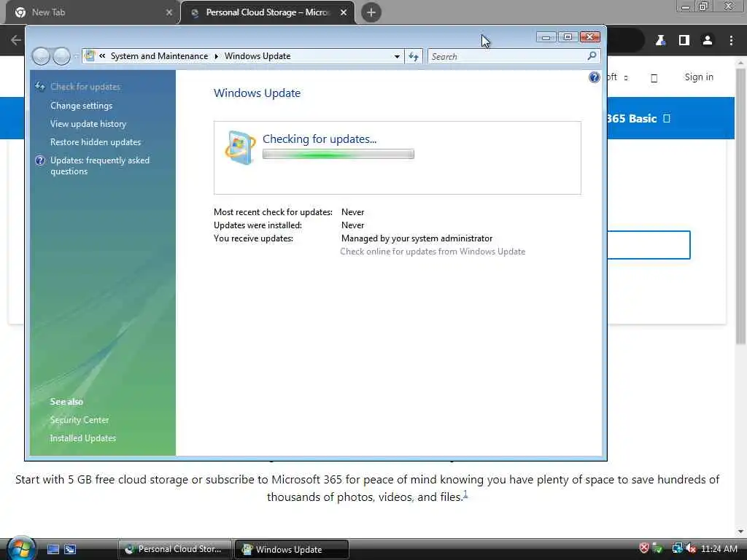Click Check online for updates from Windows Update

pos(433,252)
